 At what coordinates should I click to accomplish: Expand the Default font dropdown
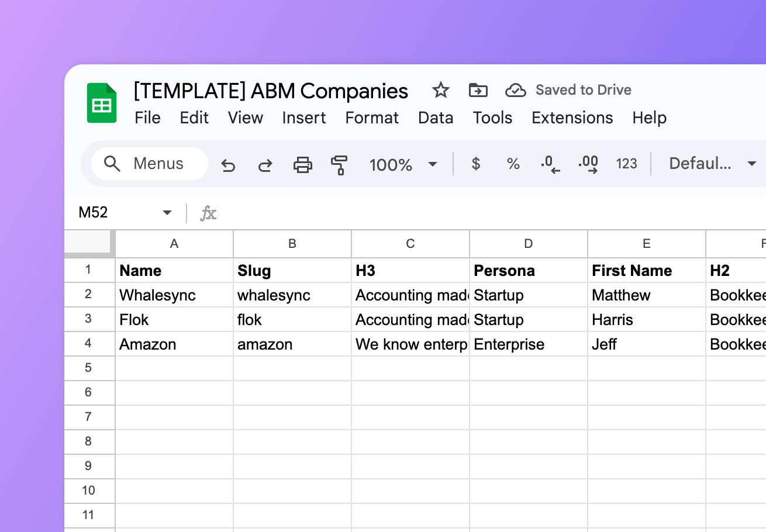point(713,164)
